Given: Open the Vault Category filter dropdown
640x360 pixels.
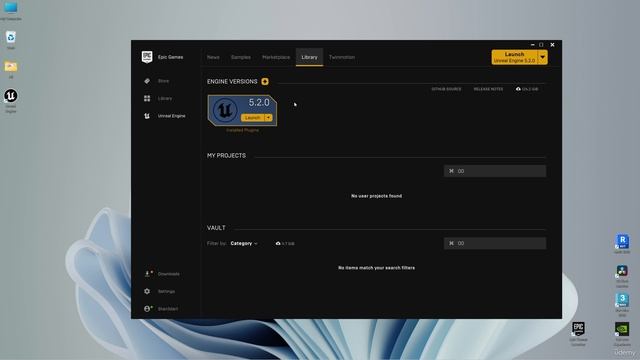Looking at the screenshot, I should tap(244, 243).
